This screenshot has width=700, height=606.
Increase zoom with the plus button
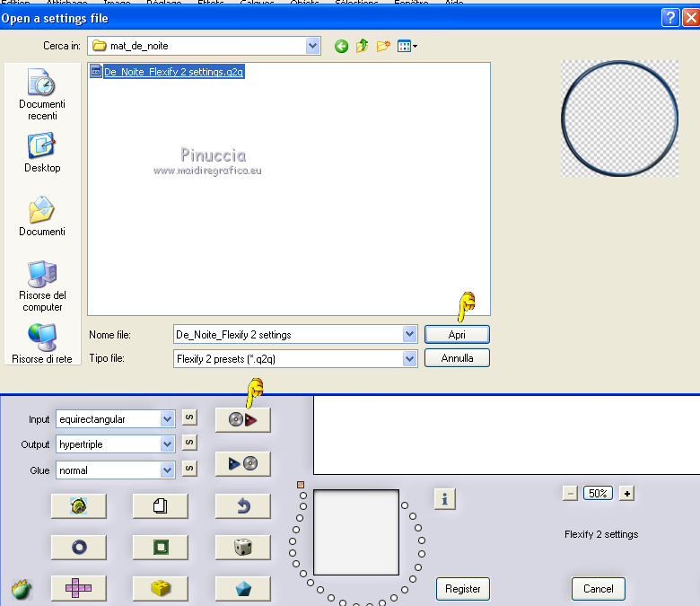tap(626, 494)
